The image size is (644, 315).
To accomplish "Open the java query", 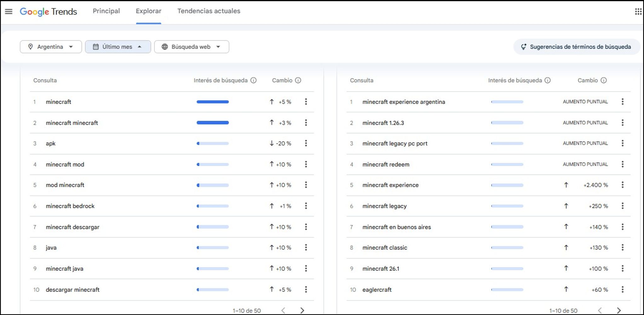I will pyautogui.click(x=51, y=248).
